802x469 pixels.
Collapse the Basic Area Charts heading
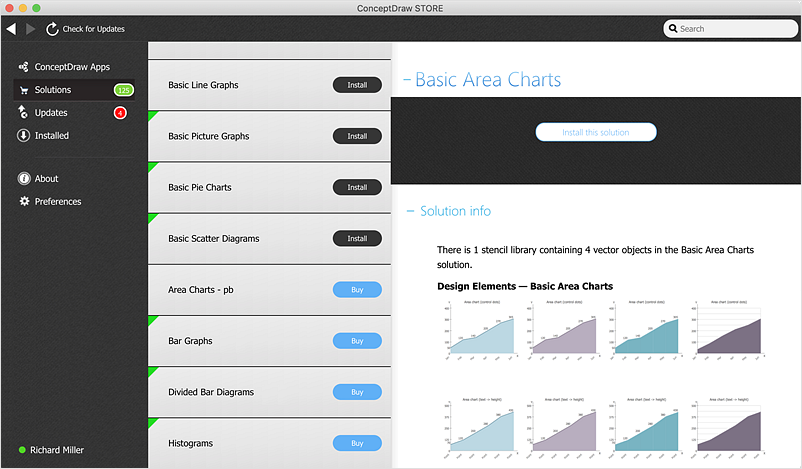pyautogui.click(x=407, y=80)
